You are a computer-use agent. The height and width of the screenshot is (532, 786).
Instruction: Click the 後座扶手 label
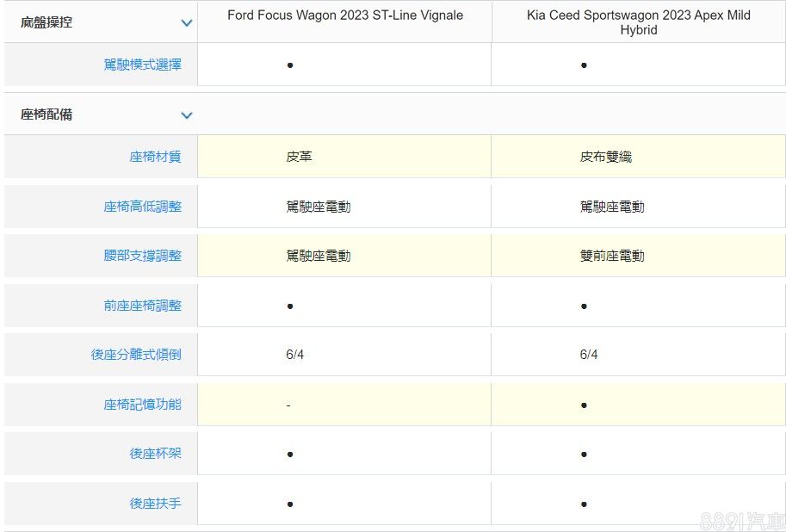(155, 504)
